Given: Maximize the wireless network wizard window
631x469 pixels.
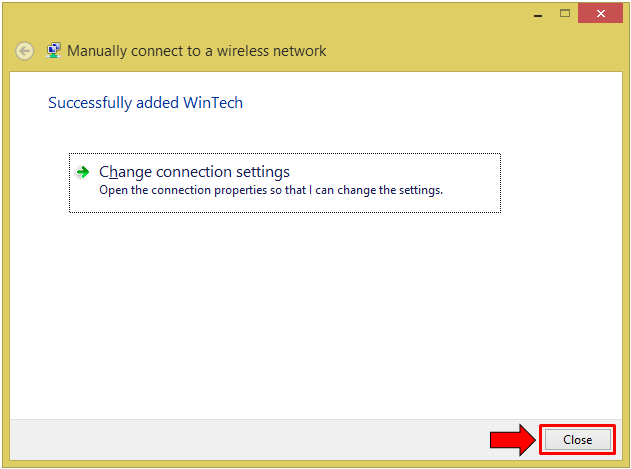Looking at the screenshot, I should click(x=564, y=14).
